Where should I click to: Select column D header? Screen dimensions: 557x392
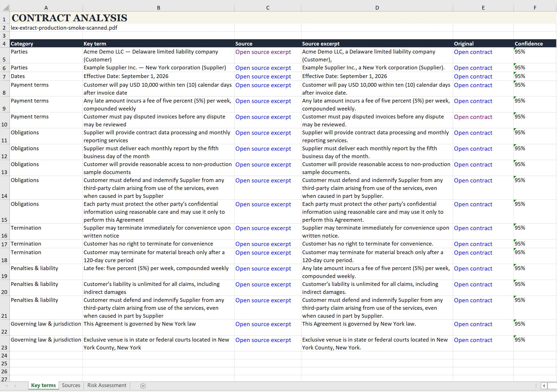[x=377, y=8]
